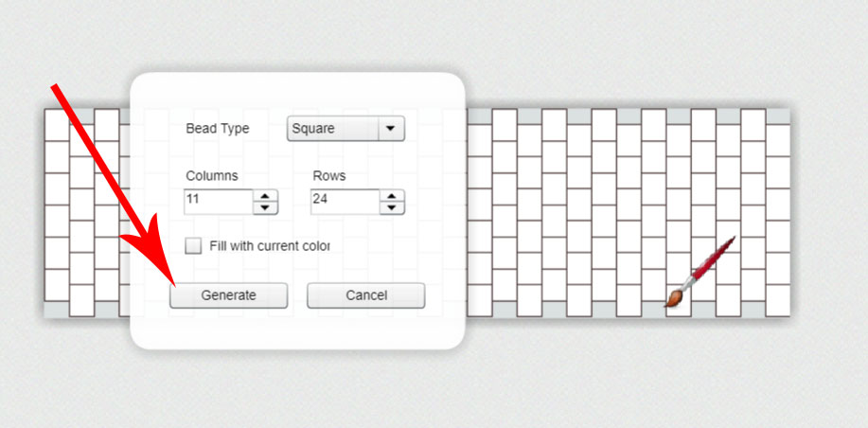Viewport: 868px width, 428px height.
Task: Decrease Columns with the down arrow
Action: pos(265,208)
